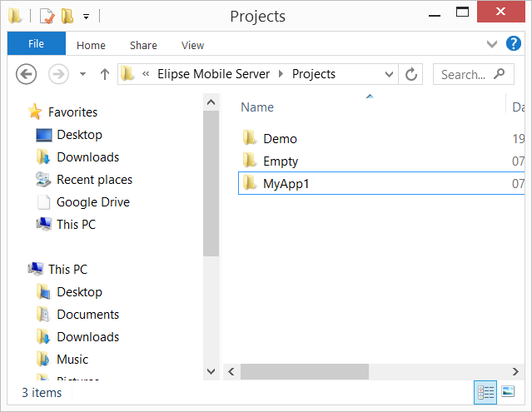Click the Demo folder icon
This screenshot has height=412, width=532.
(x=250, y=137)
